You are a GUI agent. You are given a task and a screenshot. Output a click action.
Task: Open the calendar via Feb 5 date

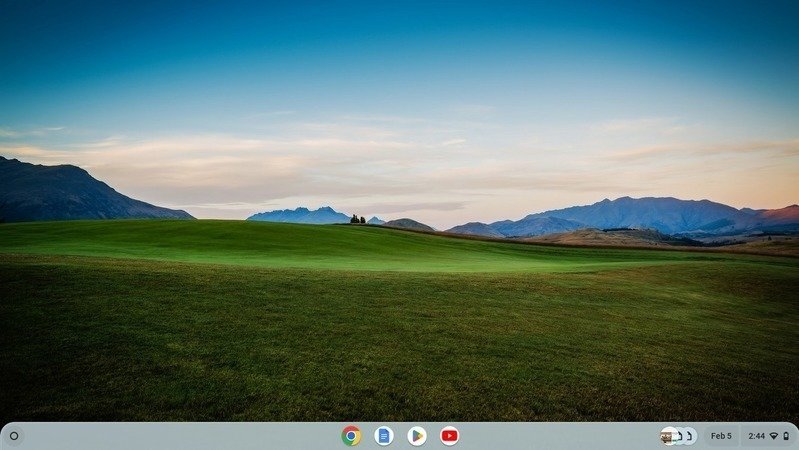(720, 436)
